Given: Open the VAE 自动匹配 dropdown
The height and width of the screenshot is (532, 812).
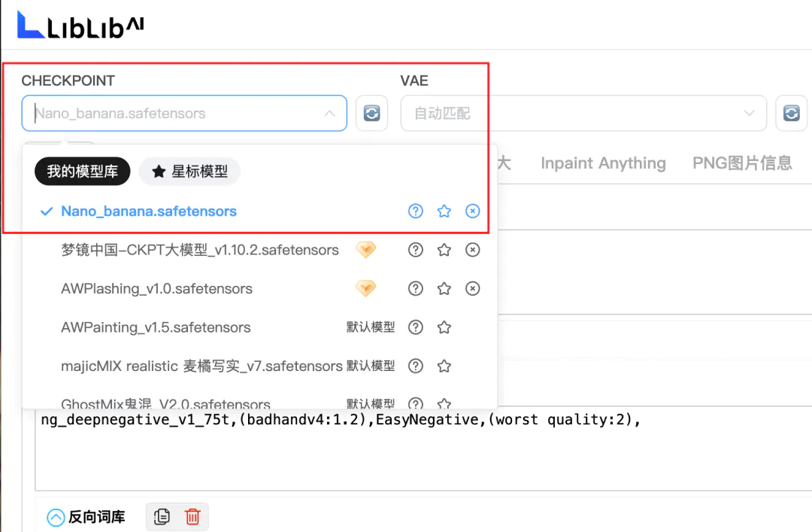Looking at the screenshot, I should (x=583, y=113).
